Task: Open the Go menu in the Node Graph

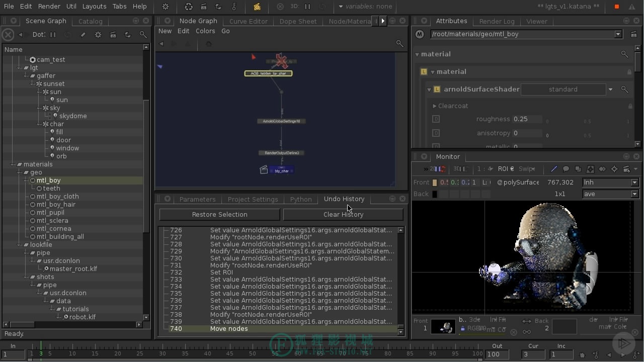Action: click(x=225, y=31)
